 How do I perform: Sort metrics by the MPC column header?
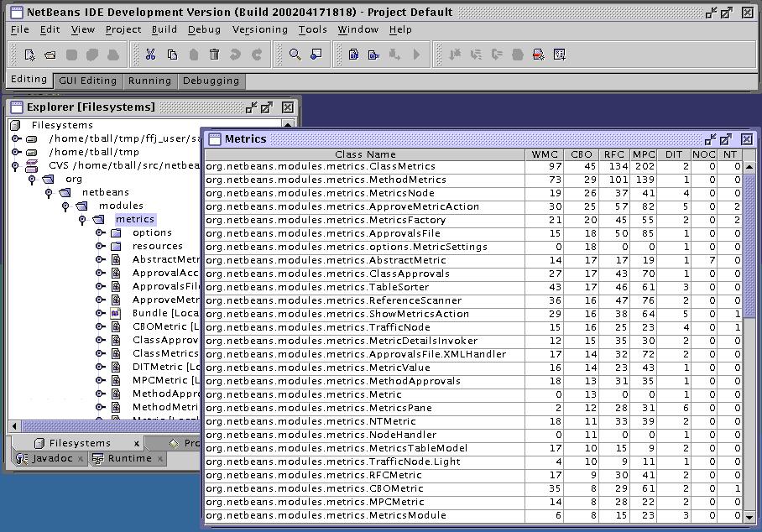coord(644,154)
